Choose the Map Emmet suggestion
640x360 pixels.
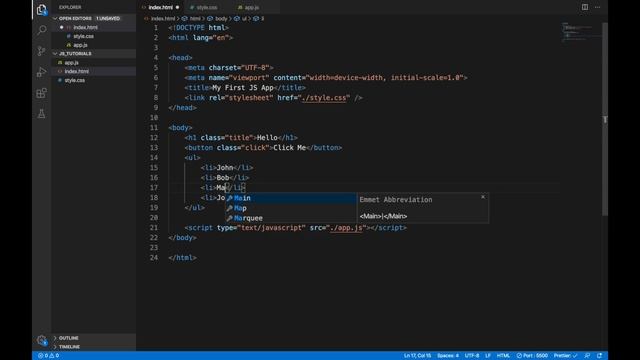[x=291, y=208]
